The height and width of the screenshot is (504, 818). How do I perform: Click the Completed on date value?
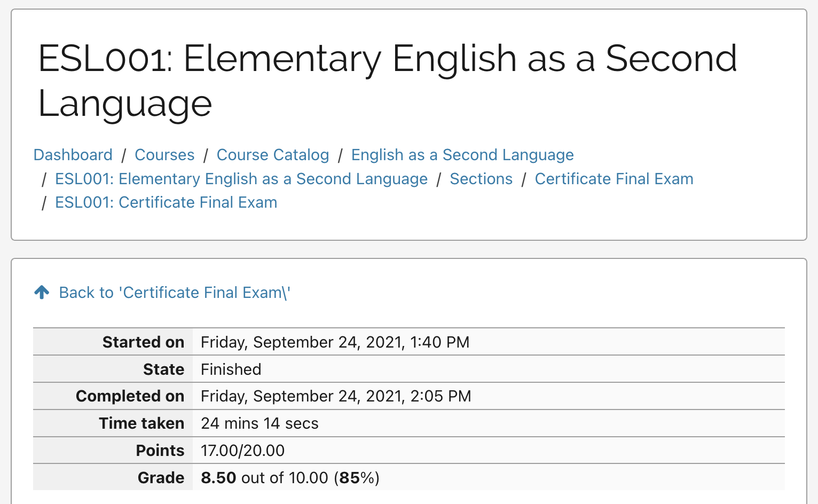pyautogui.click(x=336, y=396)
